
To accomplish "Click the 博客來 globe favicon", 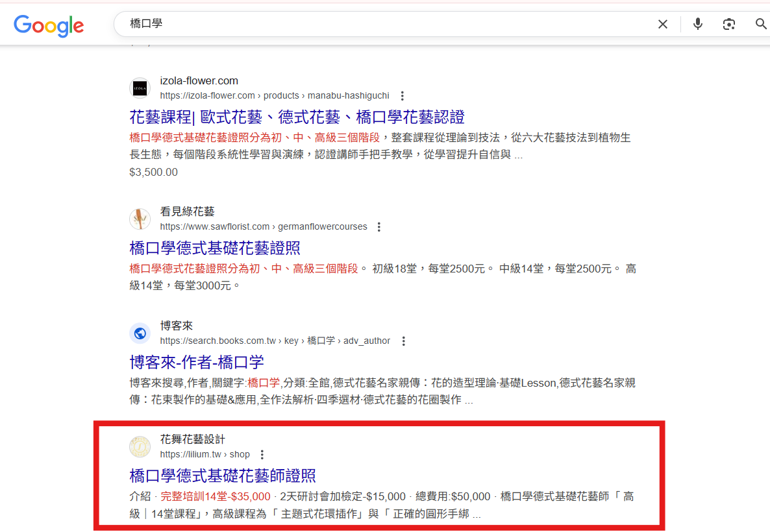I will click(140, 333).
